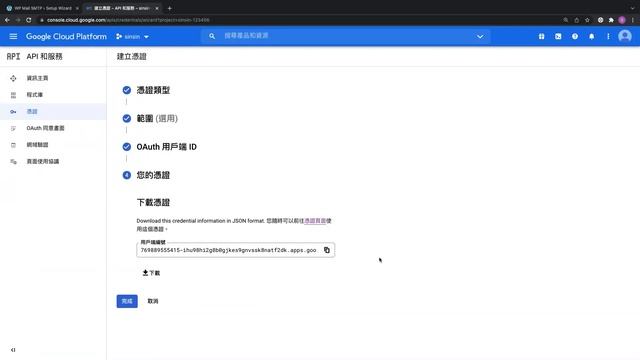Click the round extension icon beside the puzzle icon
This screenshot has height=360, width=640.
coord(600,20)
